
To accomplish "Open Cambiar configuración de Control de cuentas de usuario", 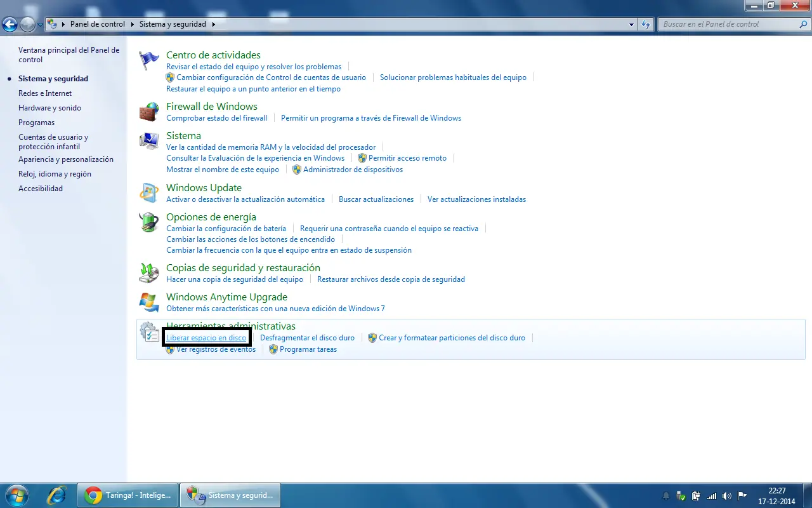I will click(272, 77).
